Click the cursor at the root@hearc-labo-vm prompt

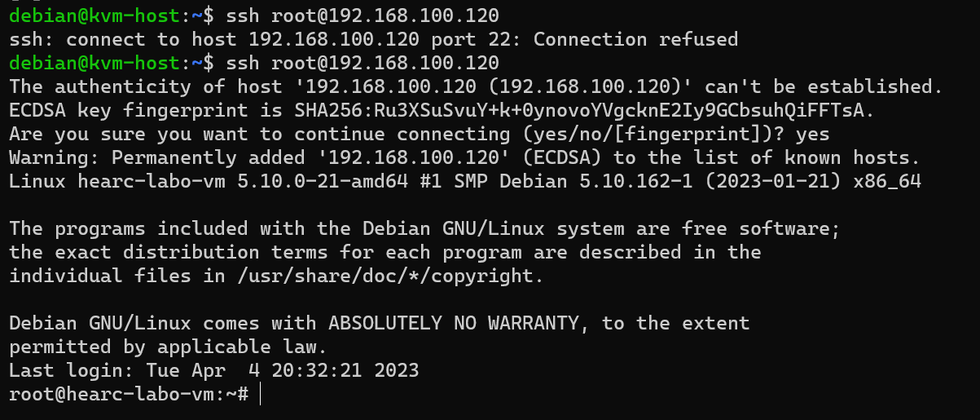[x=262, y=394]
